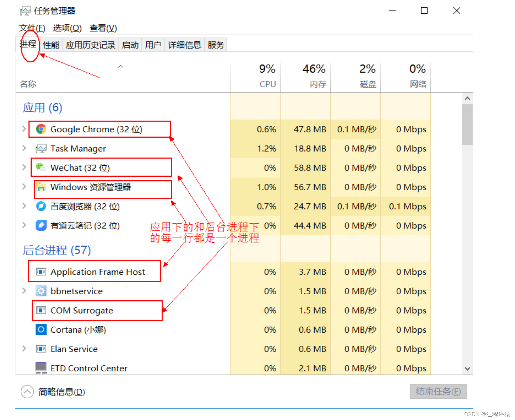Click the COM Surrogate icon
The height and width of the screenshot is (420, 515).
click(x=41, y=310)
